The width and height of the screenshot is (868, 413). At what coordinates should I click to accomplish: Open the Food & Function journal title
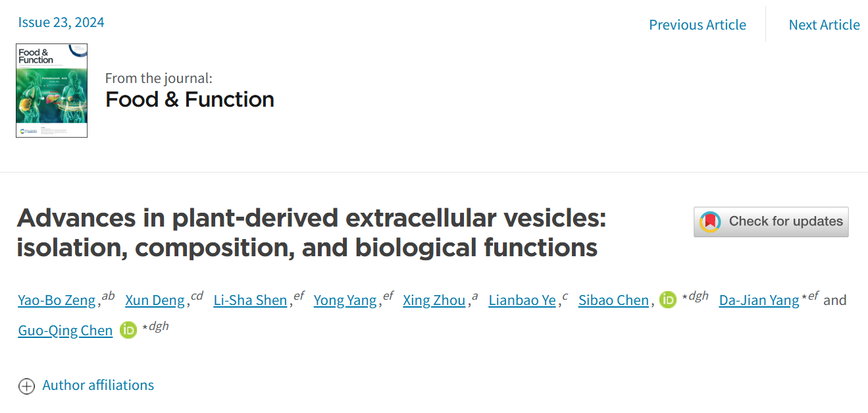tap(190, 99)
